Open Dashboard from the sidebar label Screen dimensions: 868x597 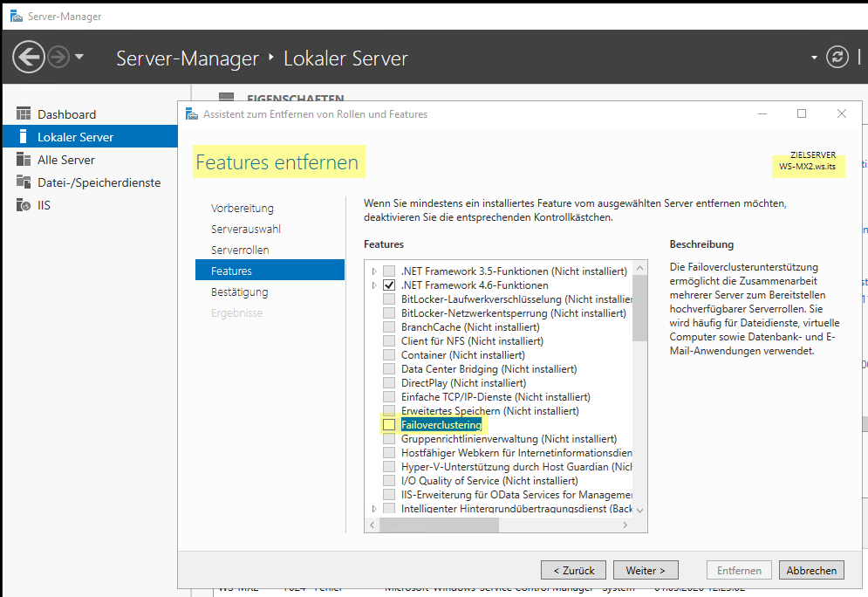(x=66, y=114)
